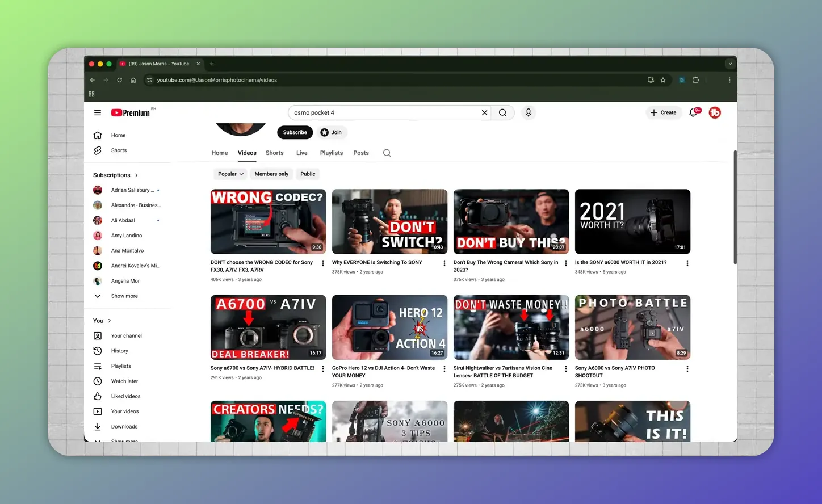Select the Jason Morris browser tab
This screenshot has height=504, width=822.
pos(160,64)
